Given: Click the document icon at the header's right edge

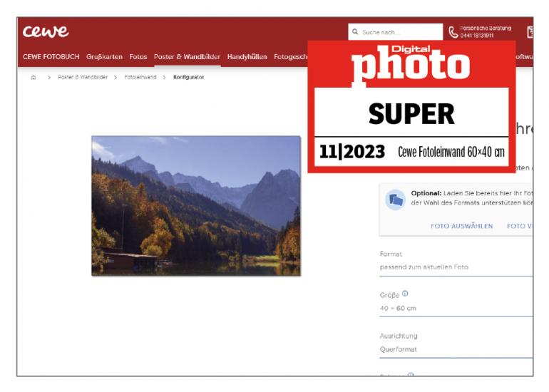Looking at the screenshot, I should click(x=530, y=32).
